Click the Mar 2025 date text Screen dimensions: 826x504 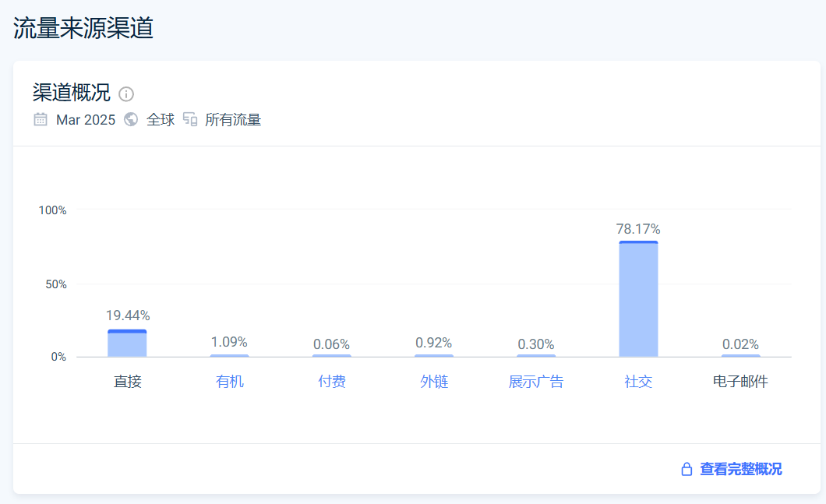point(86,120)
